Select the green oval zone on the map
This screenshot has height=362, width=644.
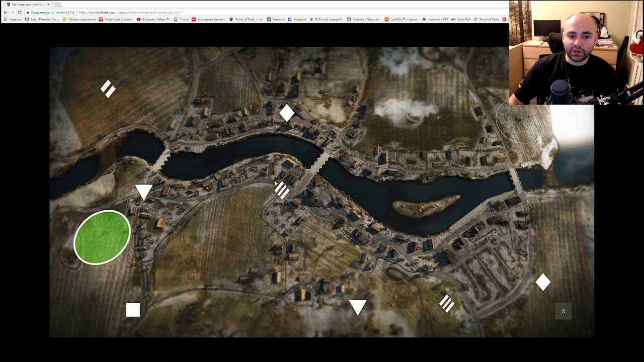[x=102, y=237]
